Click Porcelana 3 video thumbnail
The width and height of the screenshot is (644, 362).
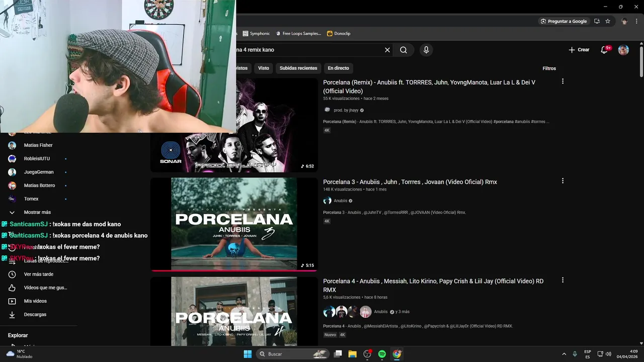coord(234,224)
